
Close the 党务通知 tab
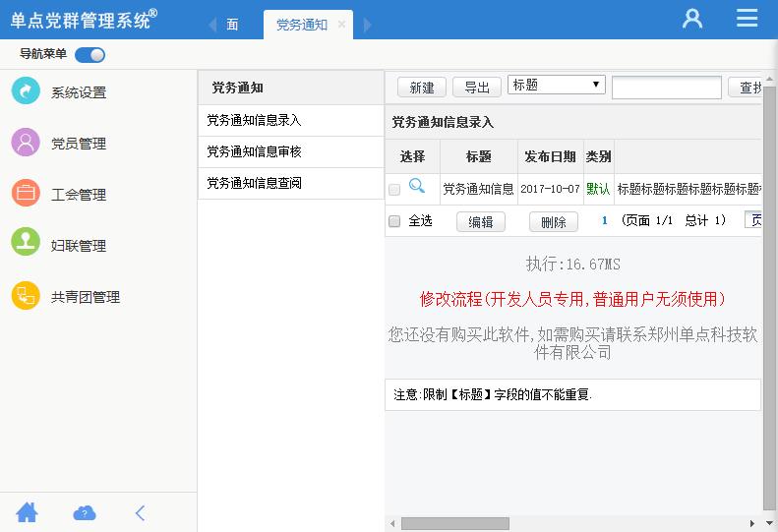point(341,24)
